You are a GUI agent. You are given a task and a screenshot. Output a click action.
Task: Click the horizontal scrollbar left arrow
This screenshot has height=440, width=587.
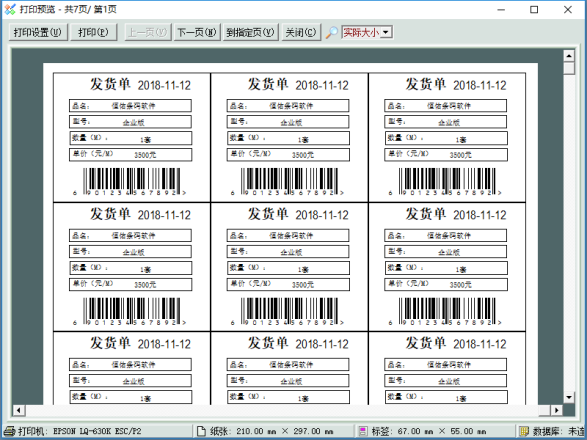coord(19,410)
